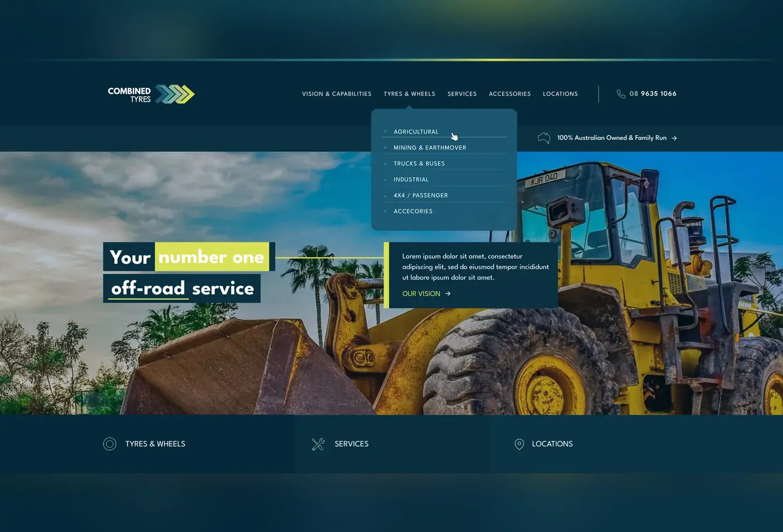This screenshot has height=532, width=783.
Task: Go to Services in top navigation
Action: point(462,94)
